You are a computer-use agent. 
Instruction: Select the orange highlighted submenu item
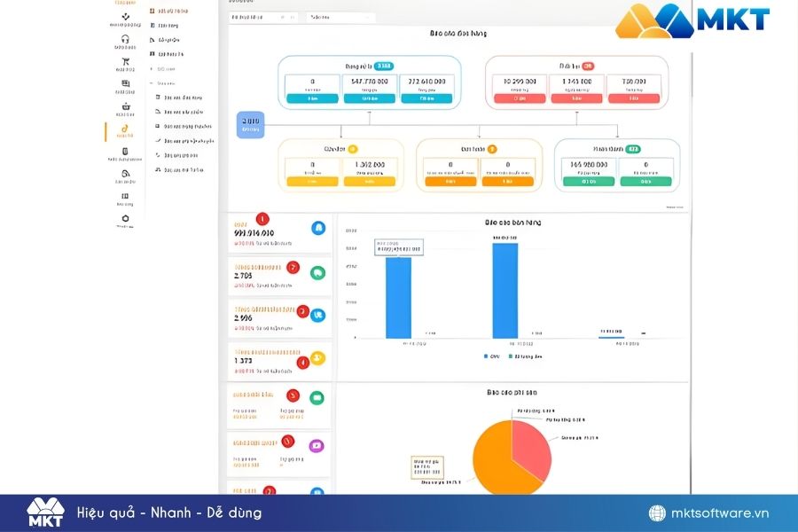(x=168, y=11)
